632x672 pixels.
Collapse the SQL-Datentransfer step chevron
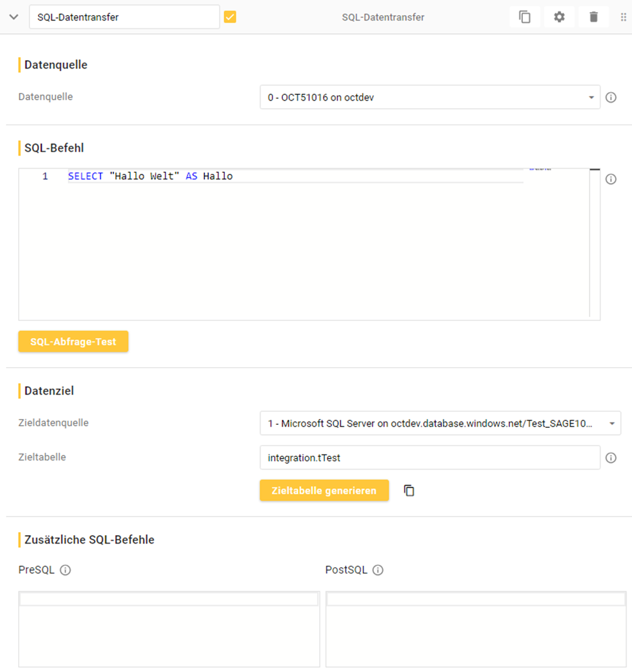(14, 17)
